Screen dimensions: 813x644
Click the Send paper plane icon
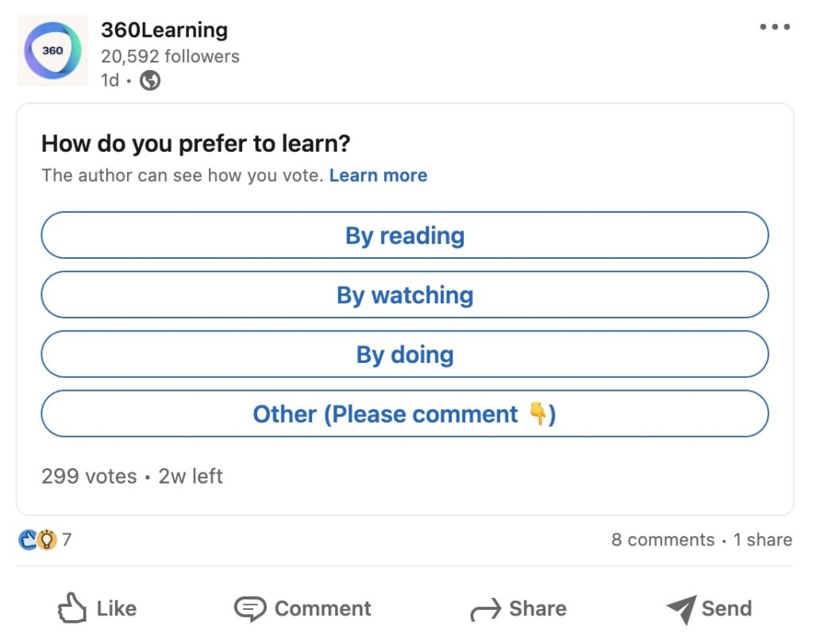[x=681, y=609]
